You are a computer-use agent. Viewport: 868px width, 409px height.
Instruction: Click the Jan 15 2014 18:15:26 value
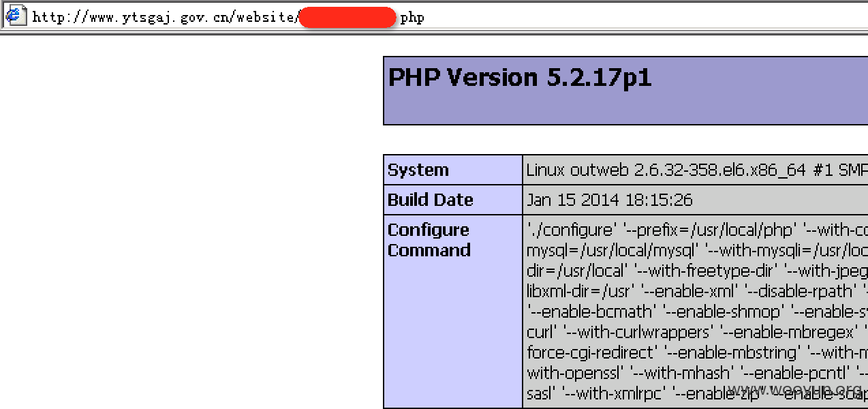610,200
